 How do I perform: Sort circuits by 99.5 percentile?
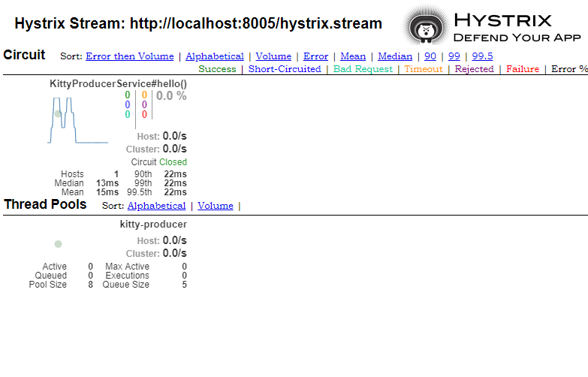tap(482, 56)
